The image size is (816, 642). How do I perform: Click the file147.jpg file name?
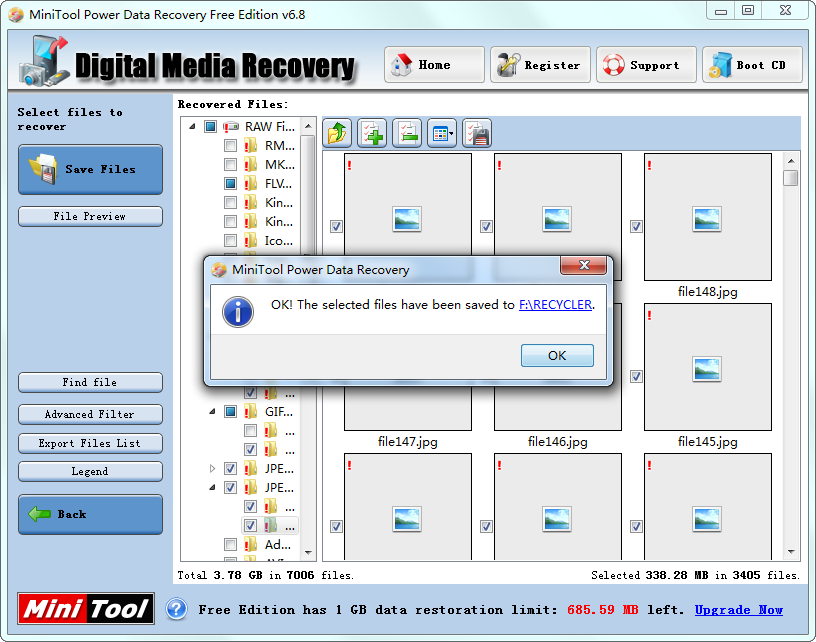[x=407, y=442]
